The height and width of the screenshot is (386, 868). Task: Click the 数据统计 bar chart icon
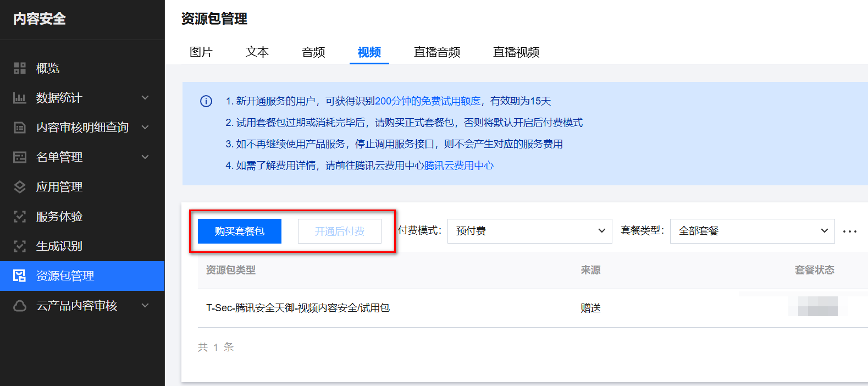pyautogui.click(x=20, y=98)
